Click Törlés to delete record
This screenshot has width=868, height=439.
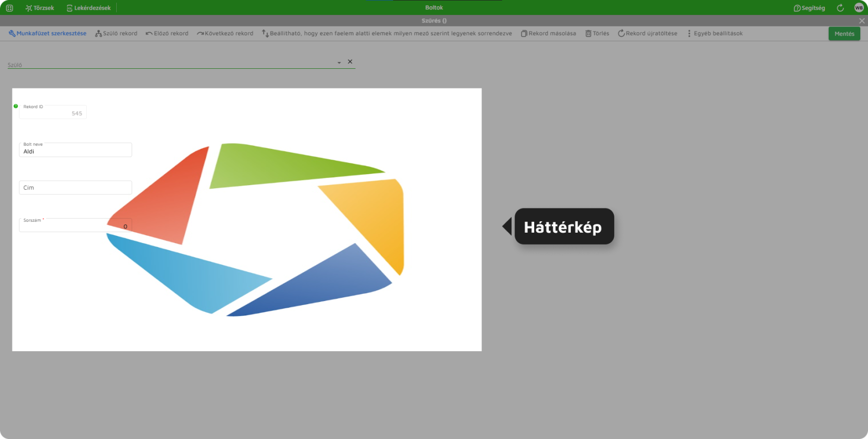coord(597,33)
